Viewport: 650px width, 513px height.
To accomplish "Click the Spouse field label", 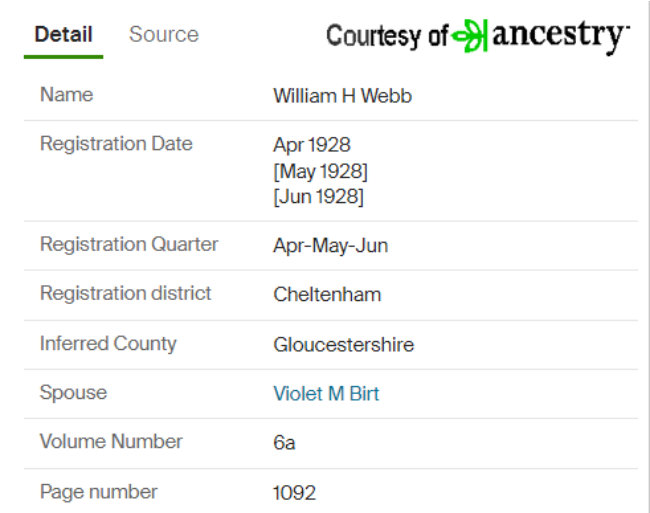I will point(73,392).
